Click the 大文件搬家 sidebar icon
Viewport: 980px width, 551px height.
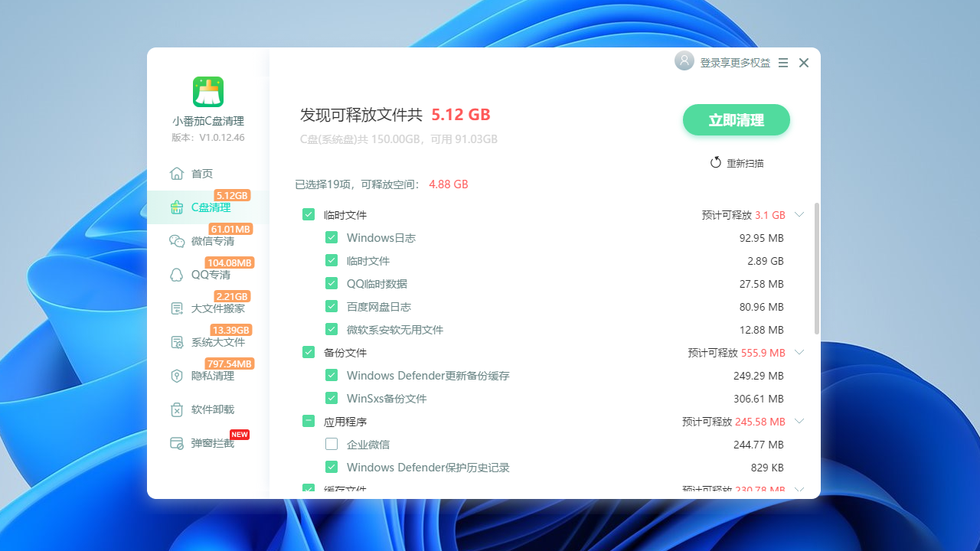click(176, 308)
